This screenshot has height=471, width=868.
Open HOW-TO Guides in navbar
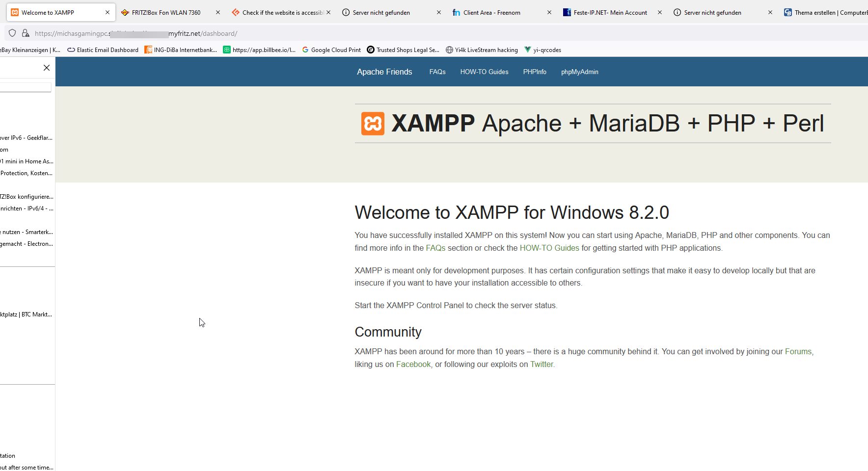(x=484, y=72)
